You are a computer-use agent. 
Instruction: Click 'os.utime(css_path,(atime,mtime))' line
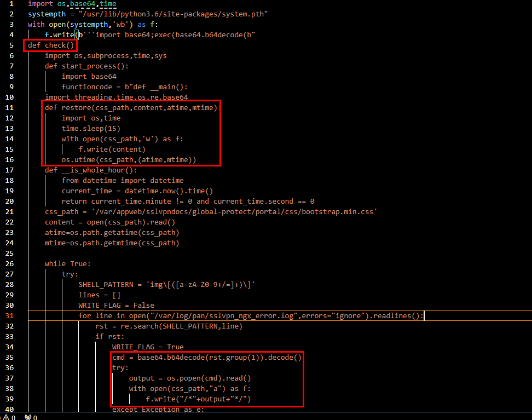pos(129,159)
